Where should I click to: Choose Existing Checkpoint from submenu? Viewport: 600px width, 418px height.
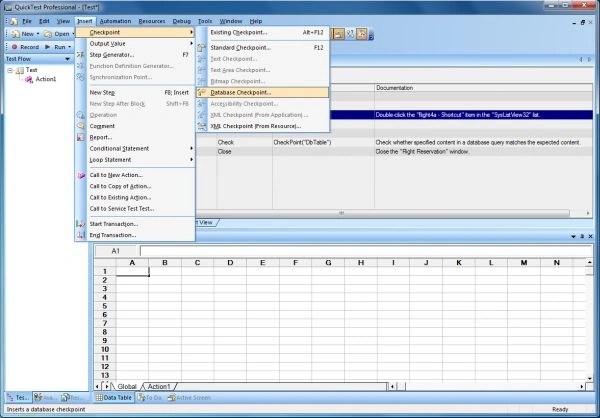(262, 33)
